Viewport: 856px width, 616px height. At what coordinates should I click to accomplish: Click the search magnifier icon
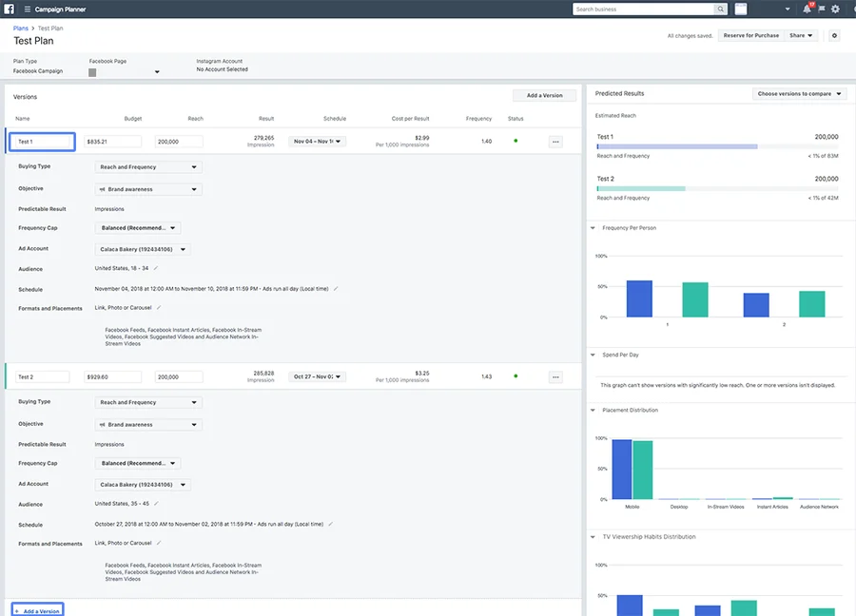click(x=722, y=9)
